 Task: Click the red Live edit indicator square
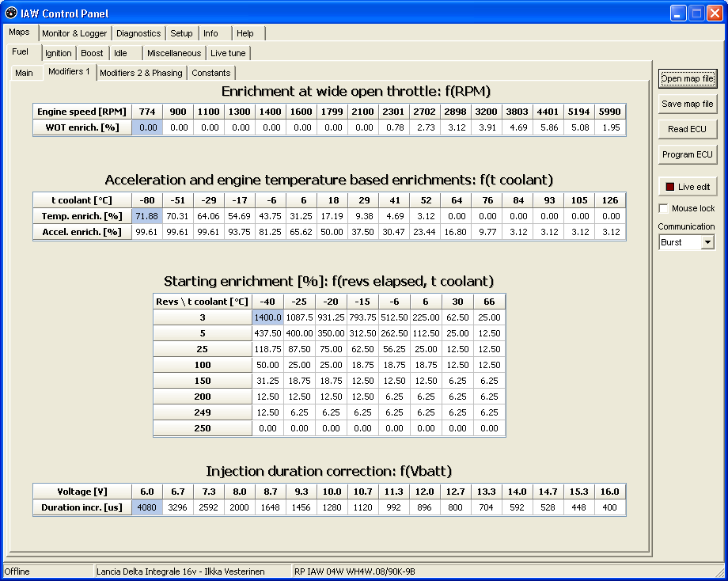[x=669, y=187]
